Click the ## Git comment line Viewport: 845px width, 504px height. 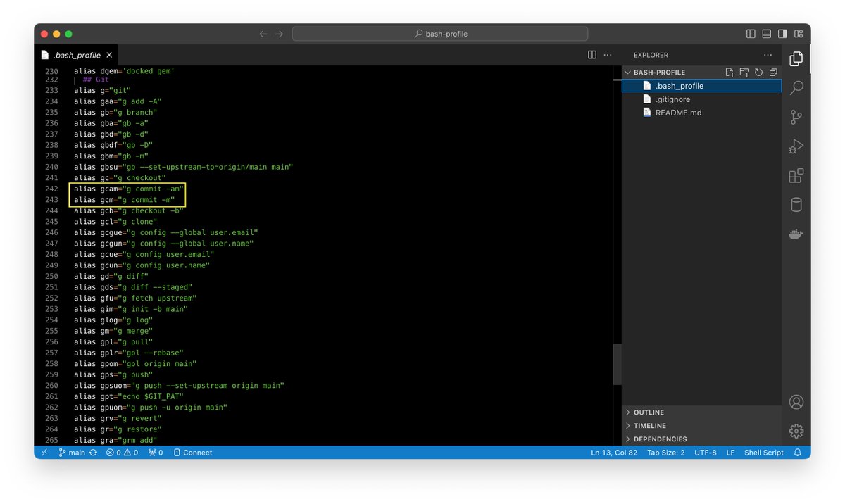point(96,80)
